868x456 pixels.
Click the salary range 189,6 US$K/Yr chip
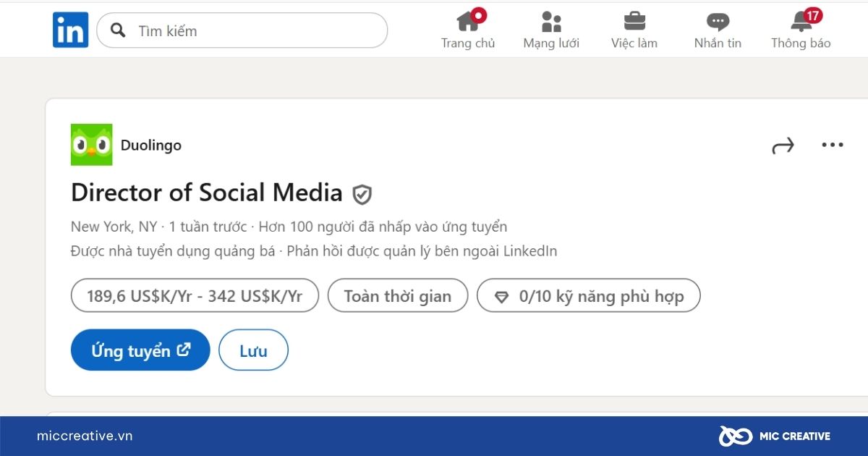point(195,295)
